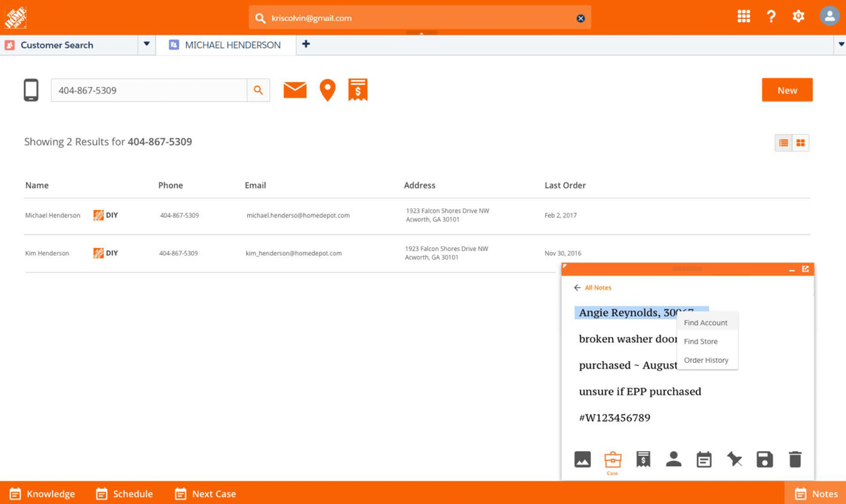Viewport: 846px width, 504px height.
Task: Click the image icon in notes toolbar
Action: tap(582, 460)
